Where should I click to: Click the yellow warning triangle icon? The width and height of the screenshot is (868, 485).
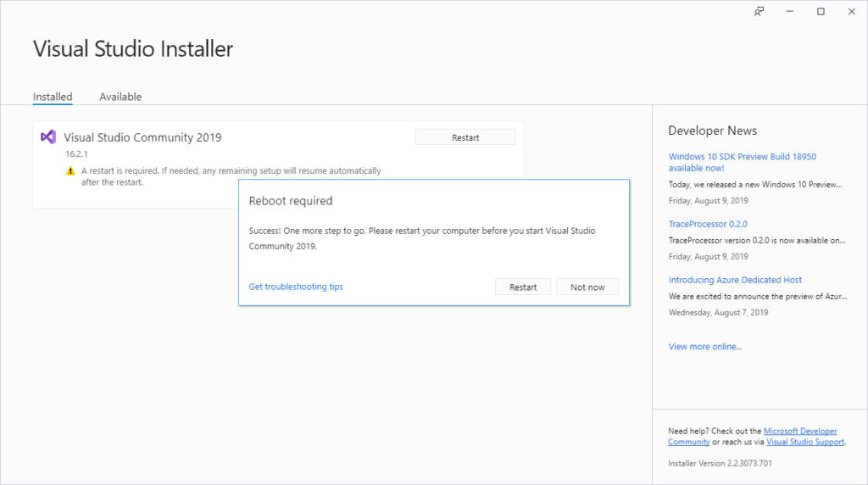70,171
